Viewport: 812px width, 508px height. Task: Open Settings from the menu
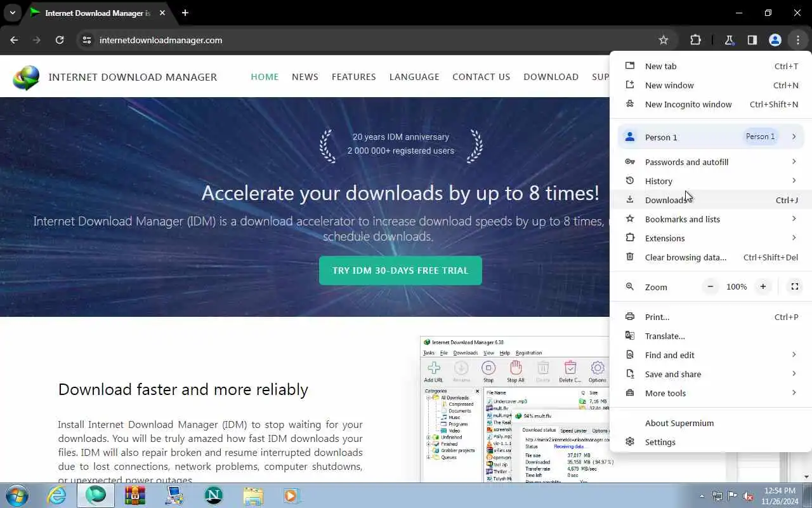[710, 442]
